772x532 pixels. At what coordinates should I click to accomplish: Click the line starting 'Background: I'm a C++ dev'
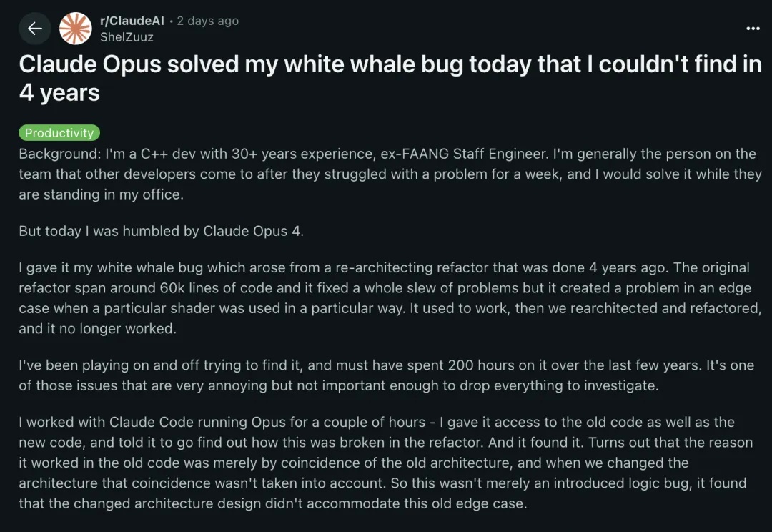pos(387,154)
